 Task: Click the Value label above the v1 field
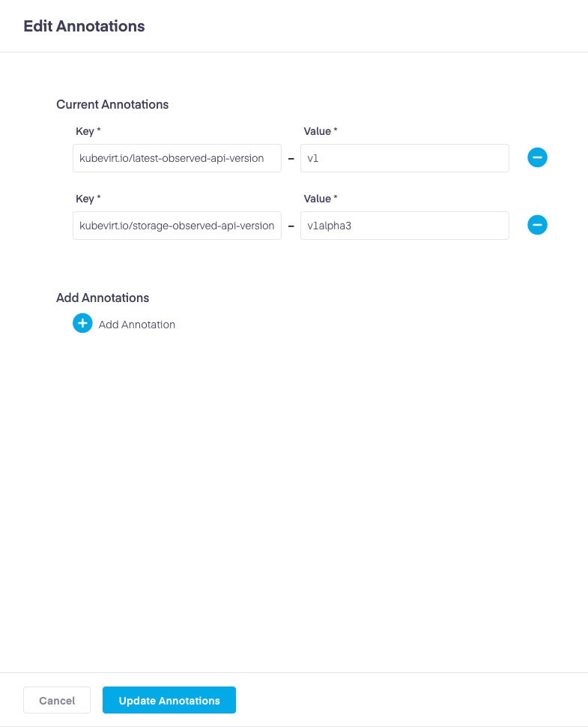(320, 131)
